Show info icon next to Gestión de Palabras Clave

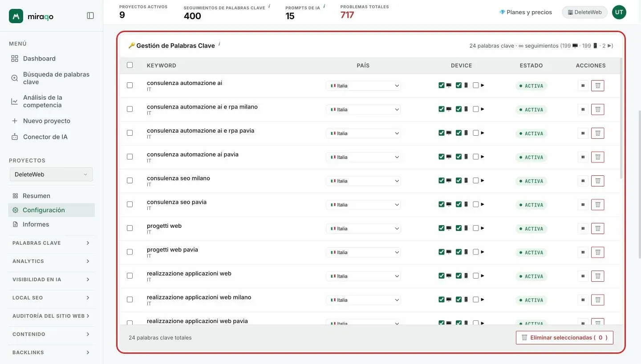tap(219, 44)
